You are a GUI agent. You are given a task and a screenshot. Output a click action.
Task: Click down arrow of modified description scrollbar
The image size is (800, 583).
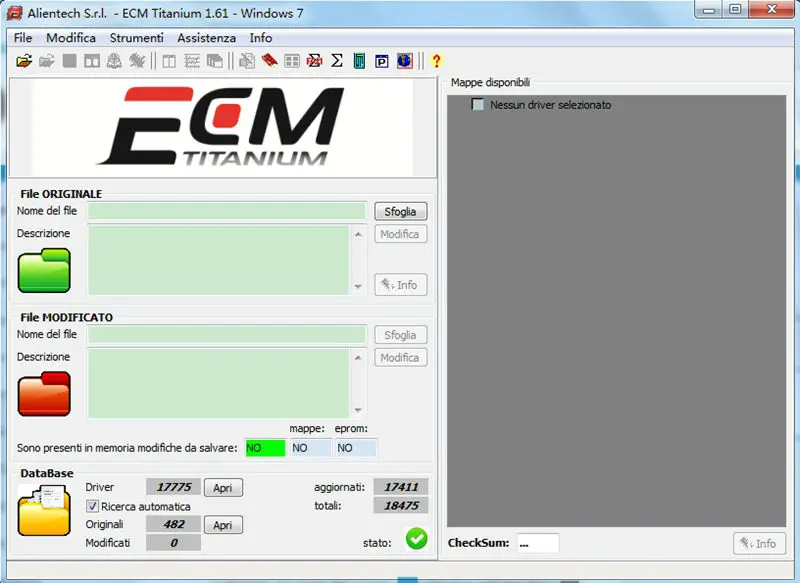358,410
